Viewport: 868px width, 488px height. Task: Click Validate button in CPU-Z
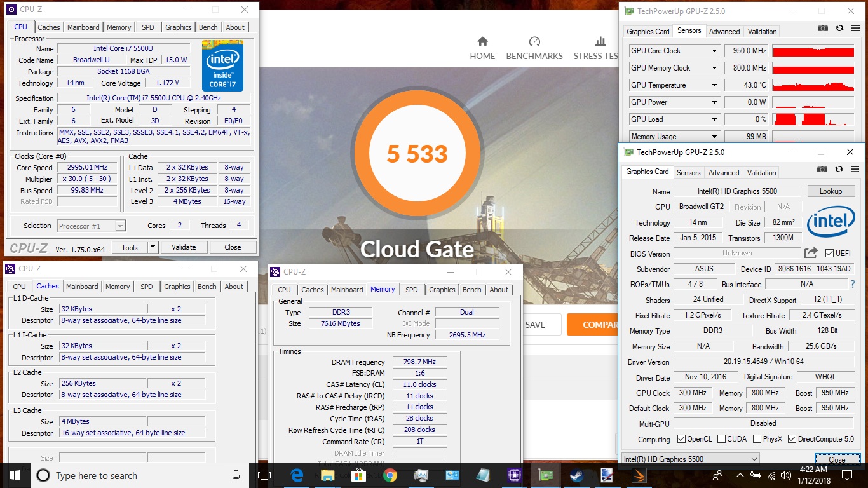coord(184,247)
